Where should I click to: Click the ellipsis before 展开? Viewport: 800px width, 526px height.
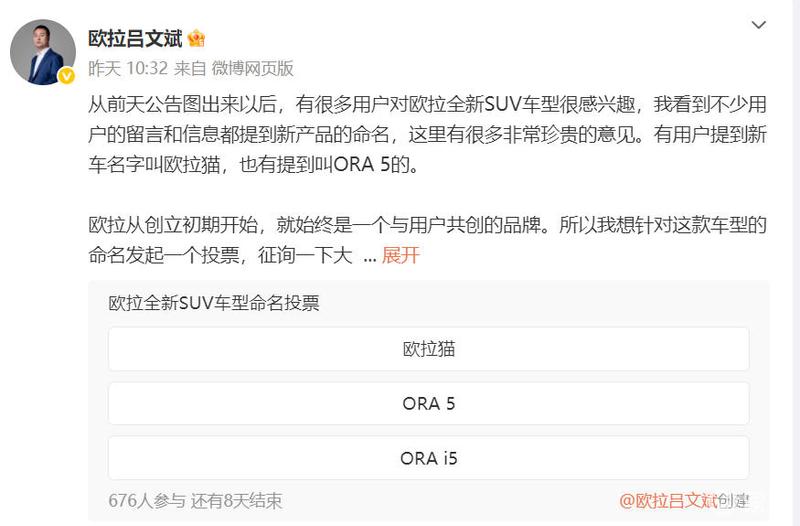click(370, 257)
